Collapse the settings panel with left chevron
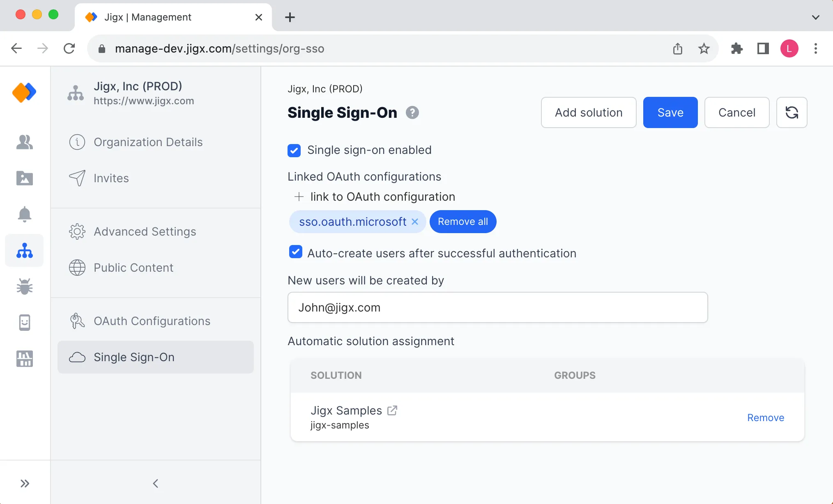The width and height of the screenshot is (833, 504). click(156, 483)
